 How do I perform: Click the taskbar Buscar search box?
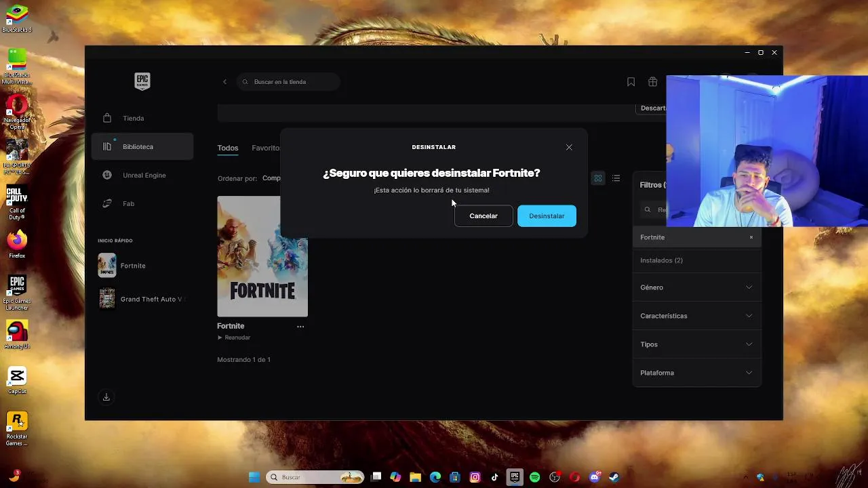click(x=315, y=477)
